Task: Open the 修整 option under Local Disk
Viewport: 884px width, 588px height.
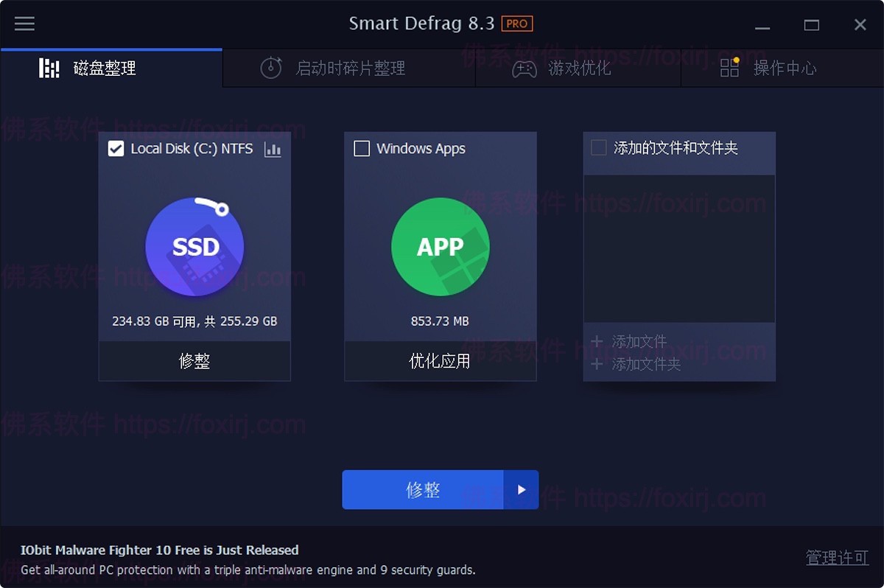Action: pyautogui.click(x=194, y=361)
